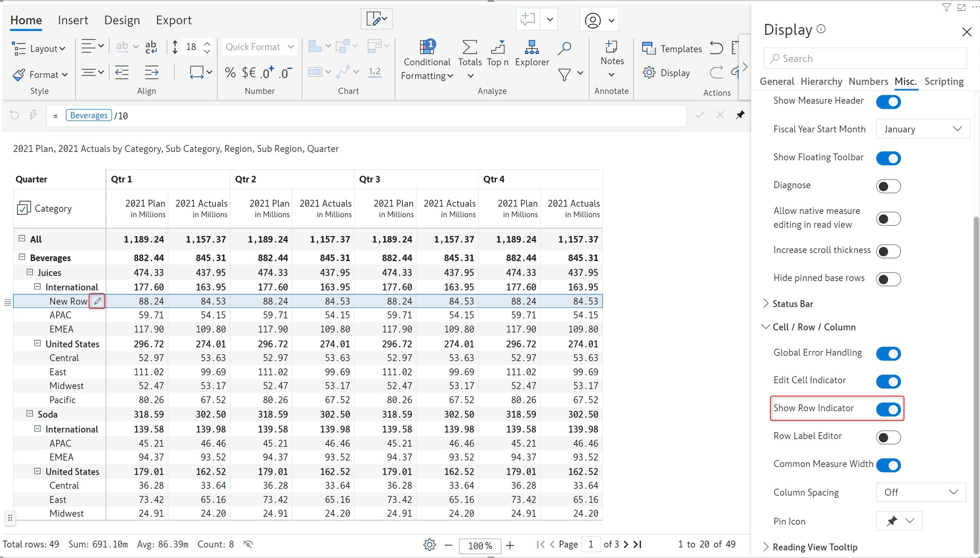Open the Numbers tab in Display panel
Screen dimensions: 980x558
tap(868, 81)
